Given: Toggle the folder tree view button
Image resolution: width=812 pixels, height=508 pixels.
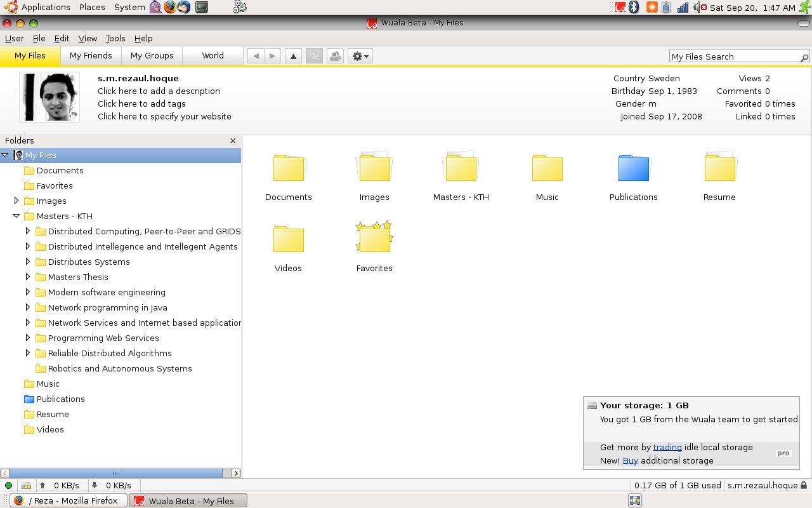Looking at the screenshot, I should point(314,56).
